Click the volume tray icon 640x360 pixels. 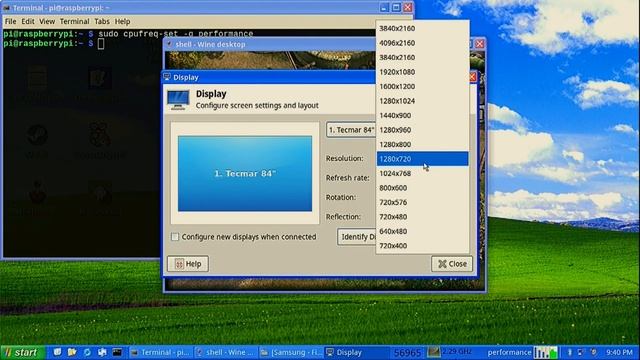(x=593, y=352)
